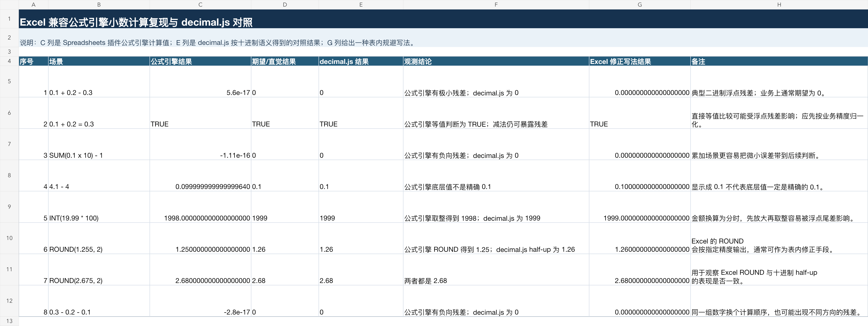Select the cell 0.100000000000000000 in column G
This screenshot has width=868, height=326.
tap(640, 176)
